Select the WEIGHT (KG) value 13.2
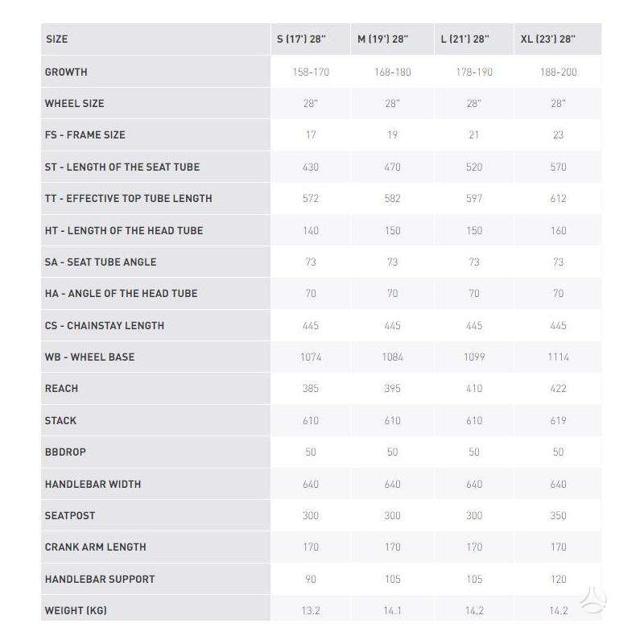This screenshot has width=644, height=644. [311, 610]
